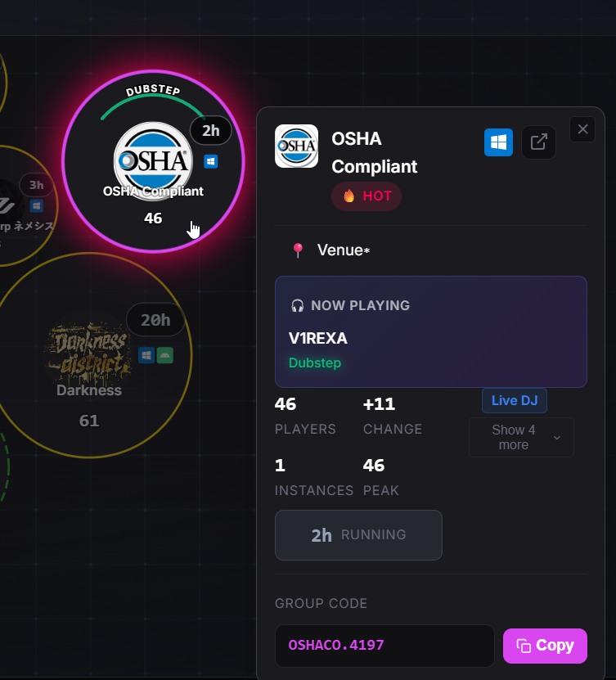Click the 20h badge on Darkness bubble

(155, 320)
